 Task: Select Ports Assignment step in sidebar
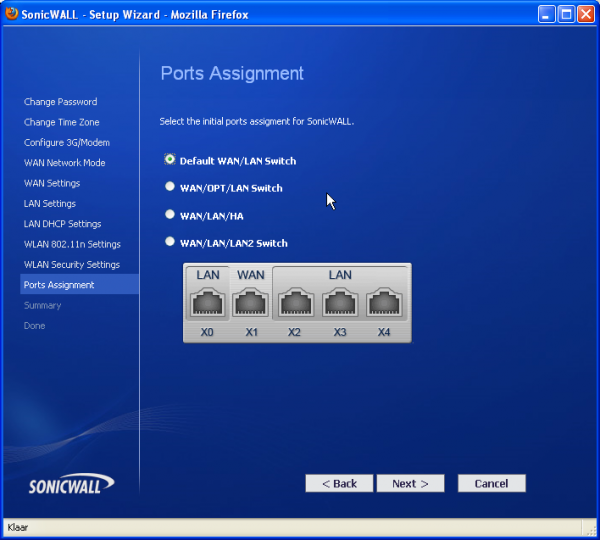click(x=79, y=284)
